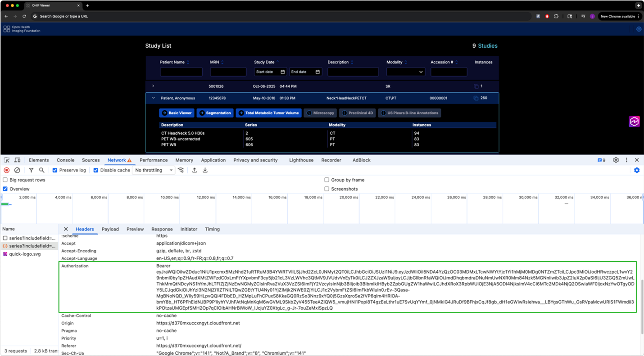Open the OHIF viewer settings gear

tap(638, 28)
